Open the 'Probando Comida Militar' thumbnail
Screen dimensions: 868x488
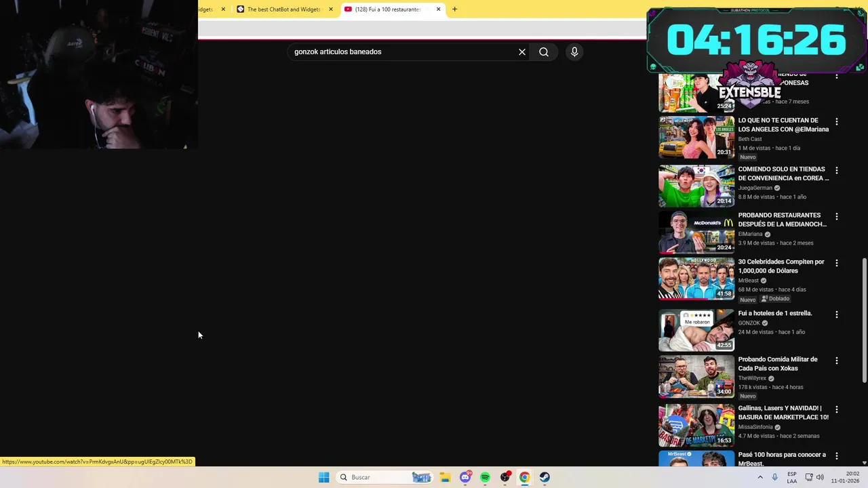696,375
